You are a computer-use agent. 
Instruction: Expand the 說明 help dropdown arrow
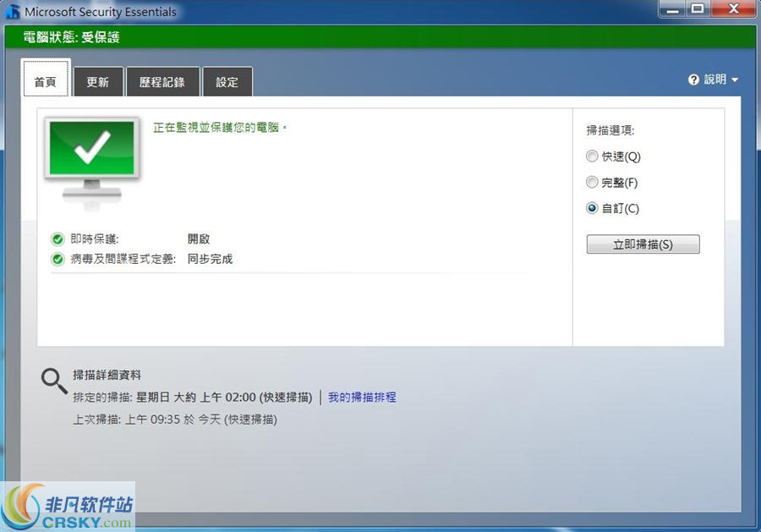pos(735,80)
